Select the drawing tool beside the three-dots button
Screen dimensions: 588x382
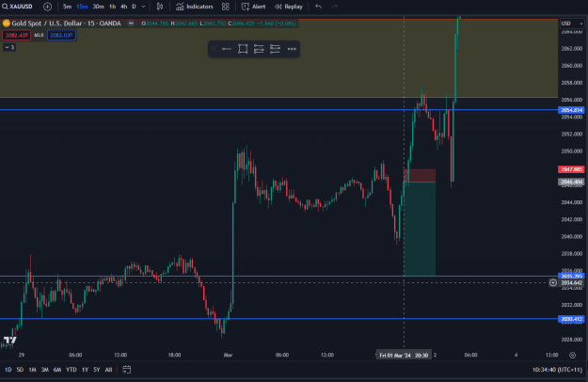tap(275, 49)
